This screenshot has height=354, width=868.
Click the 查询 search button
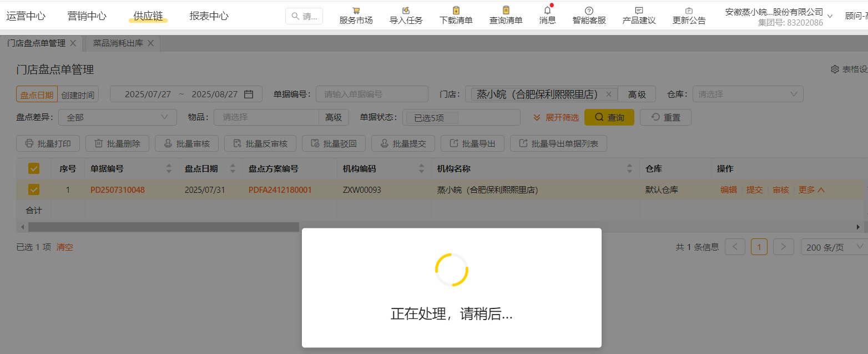pos(609,117)
